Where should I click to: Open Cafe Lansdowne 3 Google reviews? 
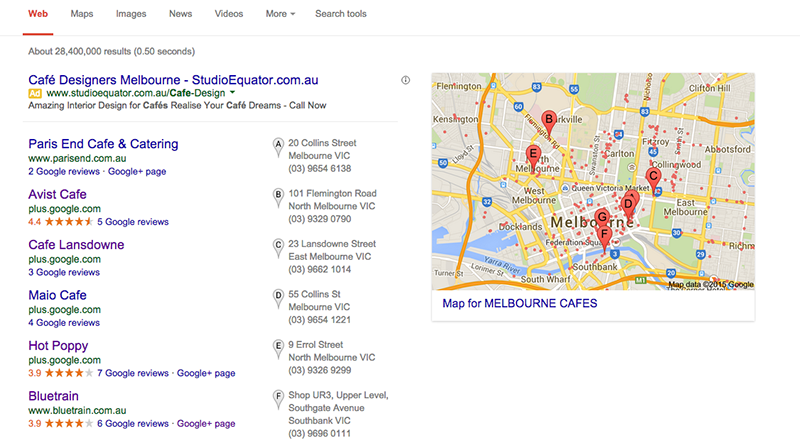coord(64,272)
